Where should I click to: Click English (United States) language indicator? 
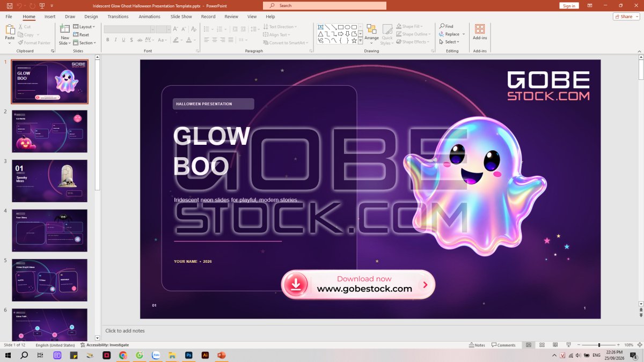coord(55,345)
